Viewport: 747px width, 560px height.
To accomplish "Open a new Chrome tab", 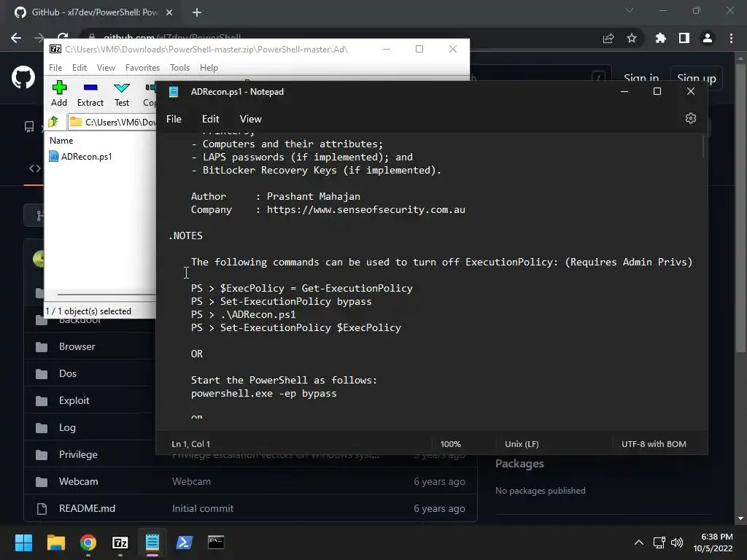I will pos(197,12).
